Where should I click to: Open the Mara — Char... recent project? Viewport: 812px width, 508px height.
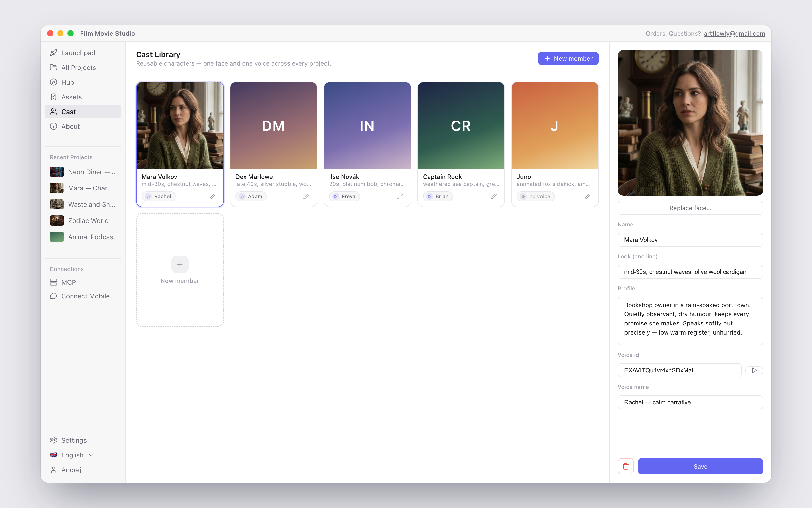coord(83,188)
